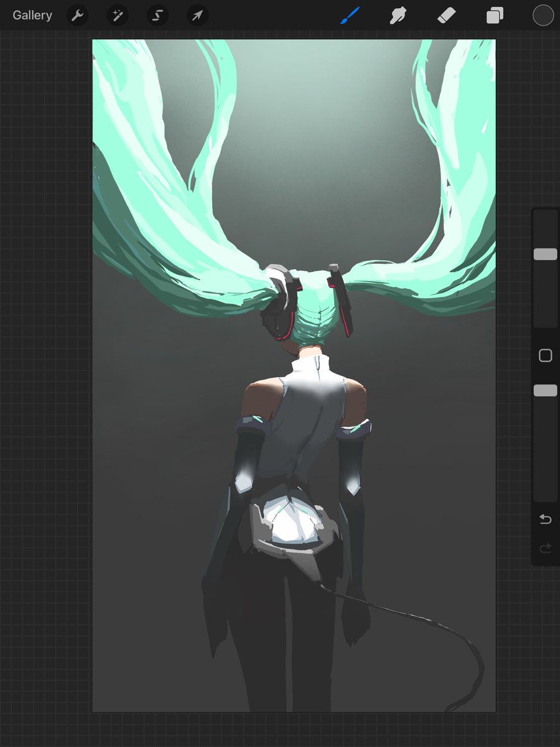Select the Brush tool
Screen dimensions: 560x747
(x=350, y=16)
